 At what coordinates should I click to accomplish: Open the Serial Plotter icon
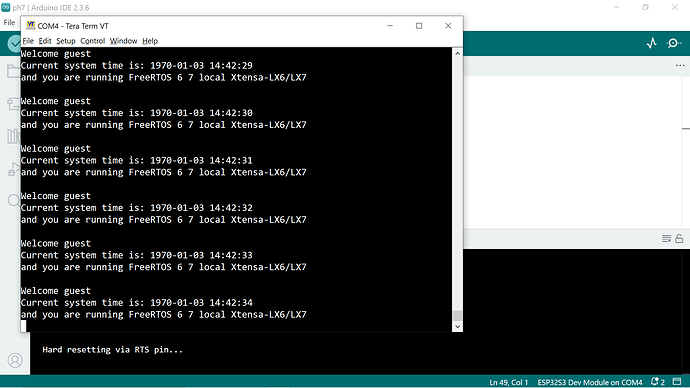click(x=652, y=43)
